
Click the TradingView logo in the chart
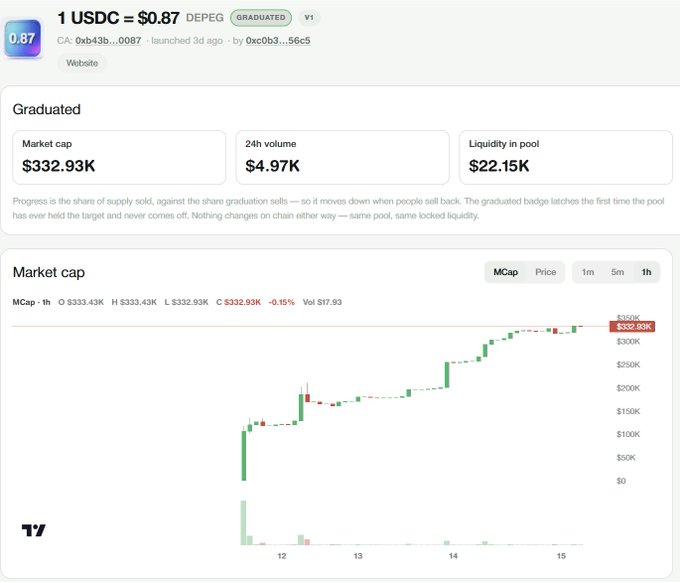pyautogui.click(x=33, y=530)
